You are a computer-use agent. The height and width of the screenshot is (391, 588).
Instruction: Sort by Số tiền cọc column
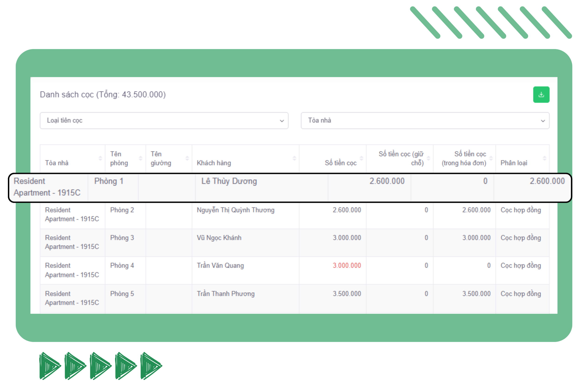[x=340, y=162]
